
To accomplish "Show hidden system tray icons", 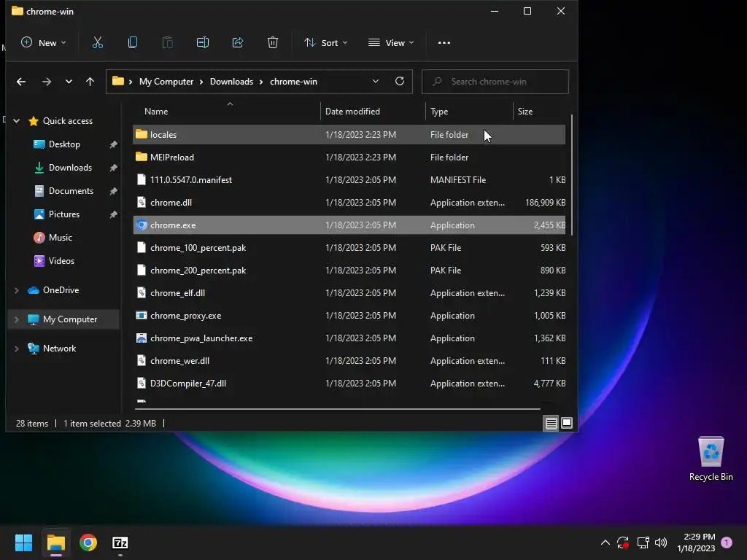I will click(x=605, y=542).
